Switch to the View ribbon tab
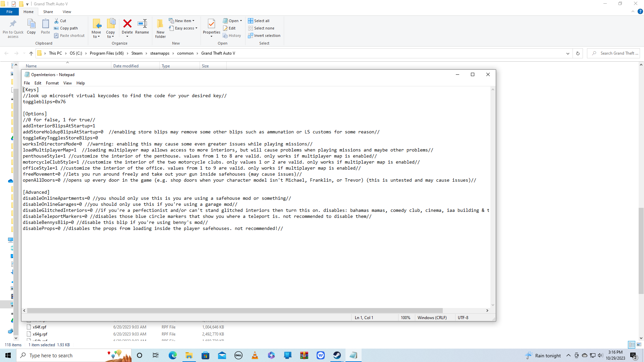644x362 pixels. tap(67, 12)
